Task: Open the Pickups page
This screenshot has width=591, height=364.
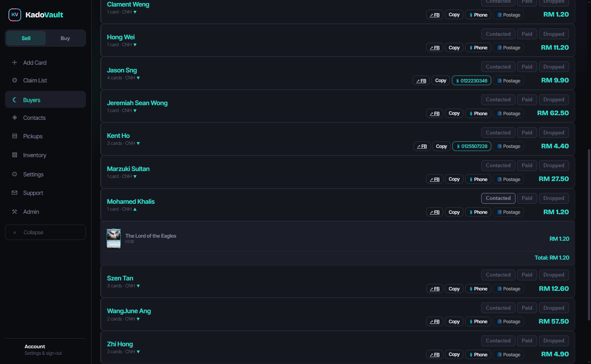Action: coord(45,136)
